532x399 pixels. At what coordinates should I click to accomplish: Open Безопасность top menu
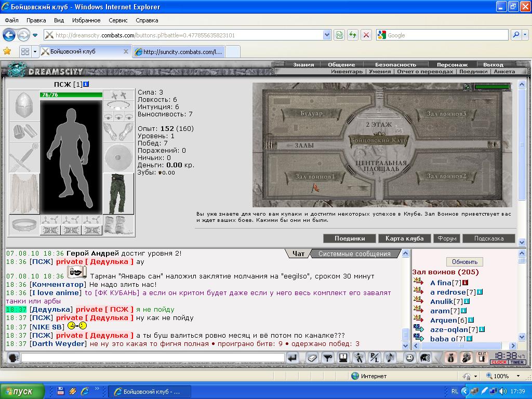pyautogui.click(x=395, y=64)
